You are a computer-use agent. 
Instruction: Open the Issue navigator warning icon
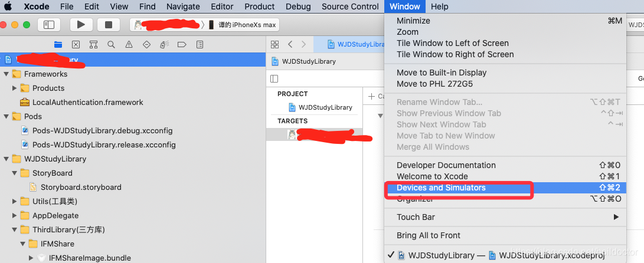[x=129, y=44]
